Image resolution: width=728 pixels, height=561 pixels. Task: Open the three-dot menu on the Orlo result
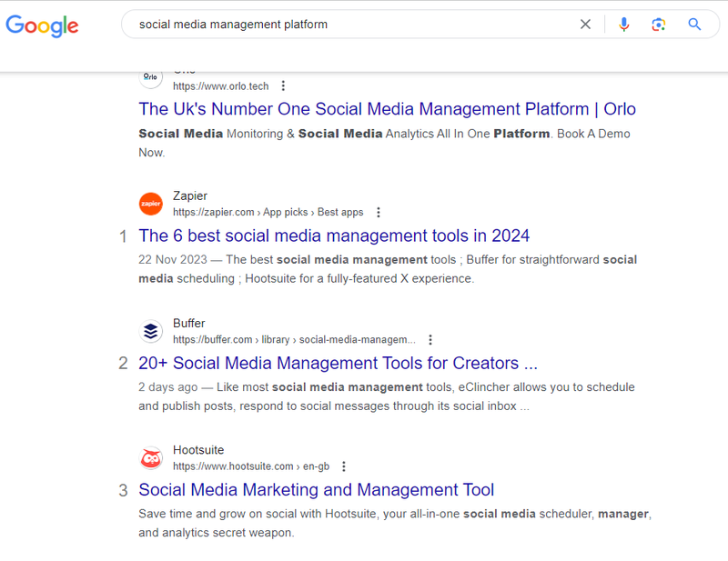click(x=283, y=85)
